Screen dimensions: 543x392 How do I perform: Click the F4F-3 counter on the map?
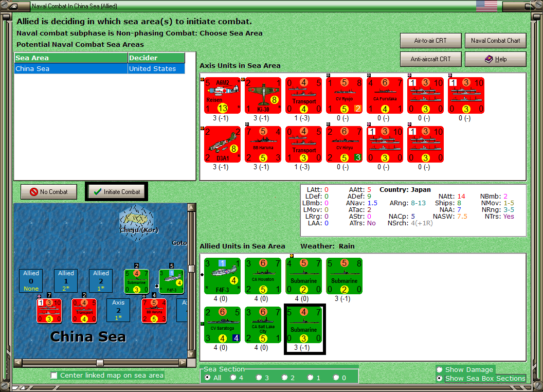pyautogui.click(x=171, y=281)
